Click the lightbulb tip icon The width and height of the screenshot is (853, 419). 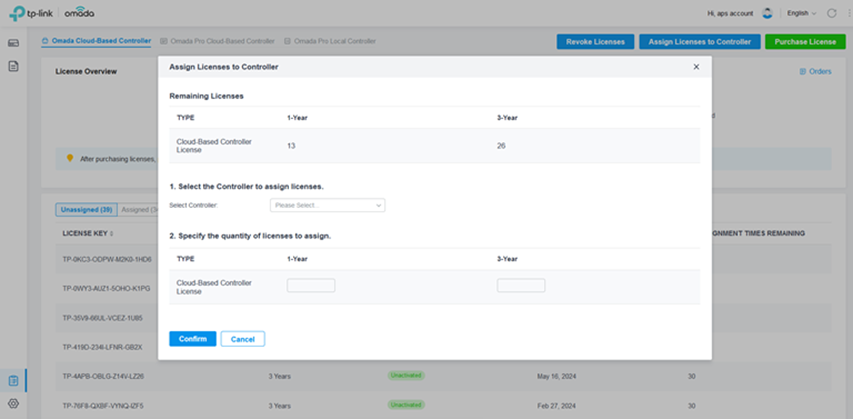pyautogui.click(x=70, y=158)
